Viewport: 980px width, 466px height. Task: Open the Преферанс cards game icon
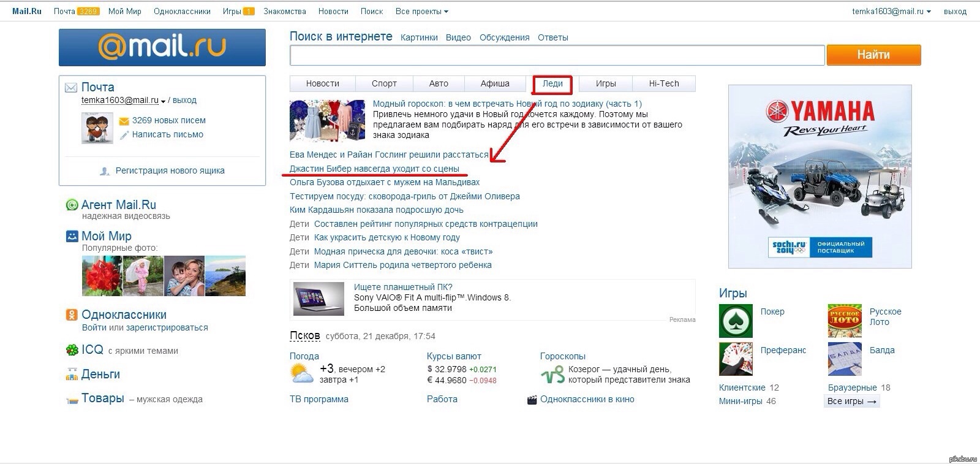tap(736, 359)
